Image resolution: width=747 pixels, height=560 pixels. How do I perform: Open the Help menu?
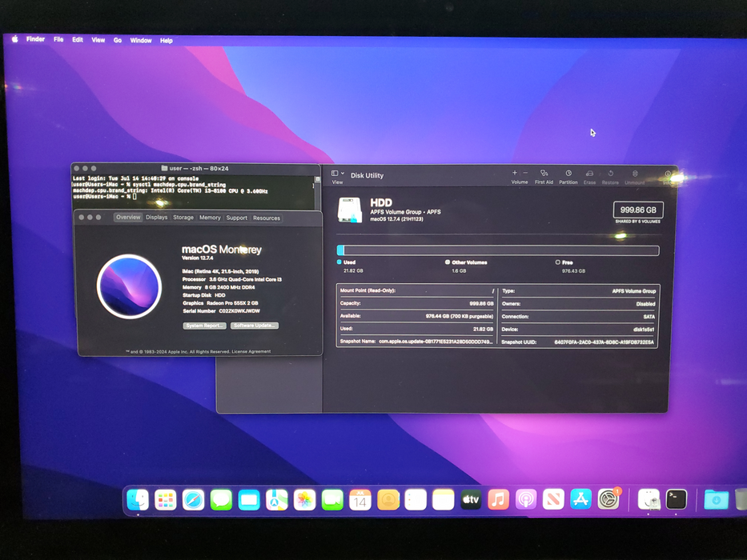[x=167, y=41]
